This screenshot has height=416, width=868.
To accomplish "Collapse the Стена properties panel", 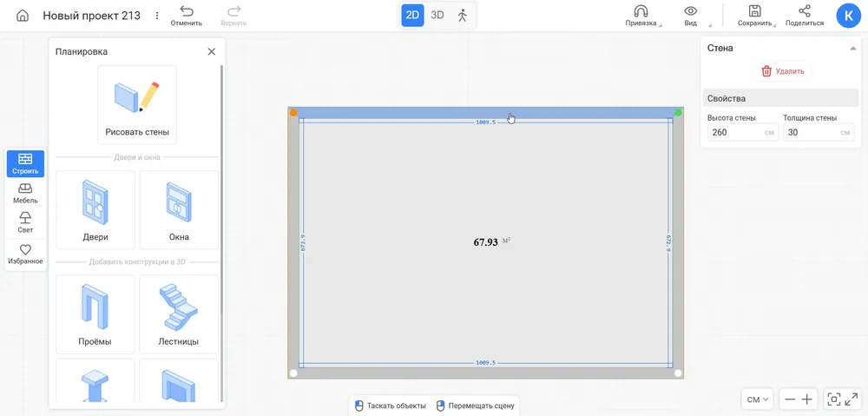I will tap(852, 49).
